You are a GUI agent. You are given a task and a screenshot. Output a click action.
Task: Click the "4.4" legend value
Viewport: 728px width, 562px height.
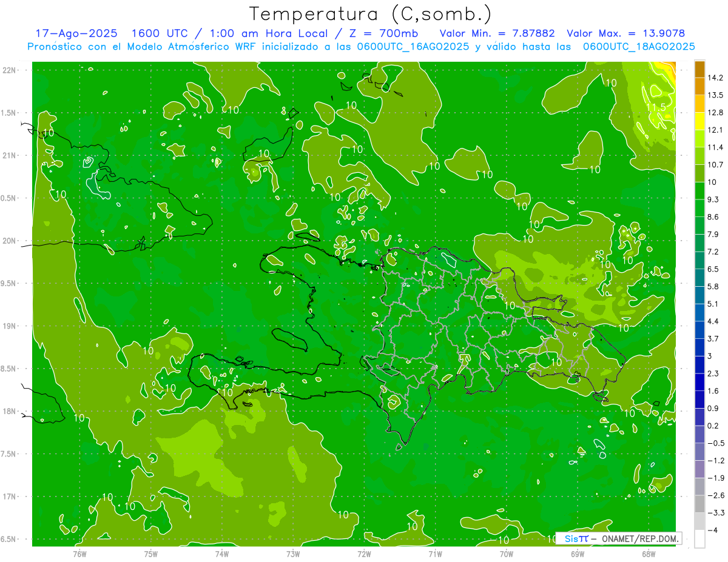click(x=713, y=321)
